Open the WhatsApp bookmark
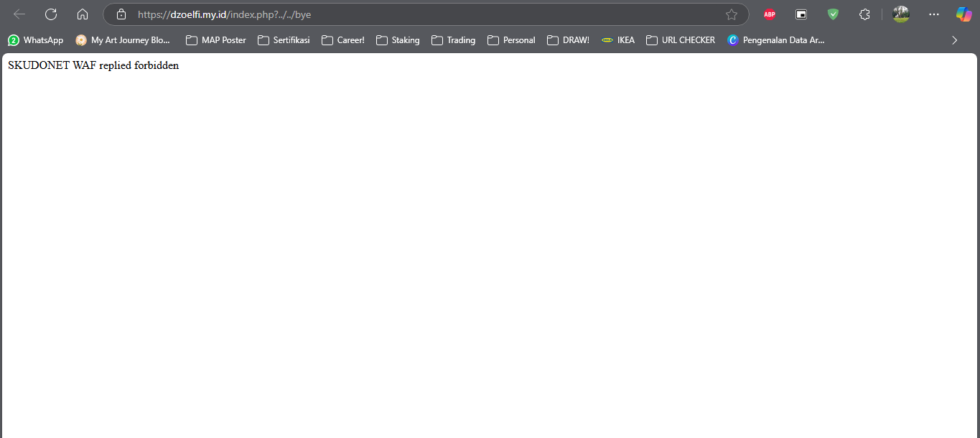 pos(35,40)
